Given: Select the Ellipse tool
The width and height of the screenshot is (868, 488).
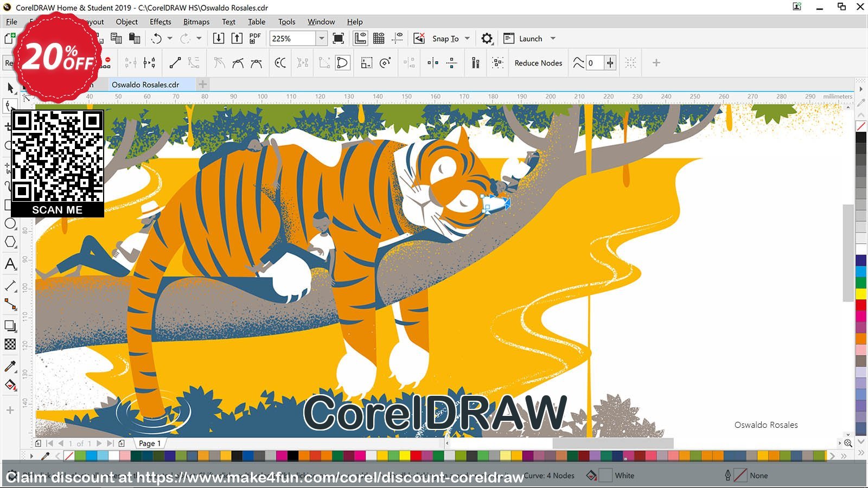Looking at the screenshot, I should [x=10, y=223].
